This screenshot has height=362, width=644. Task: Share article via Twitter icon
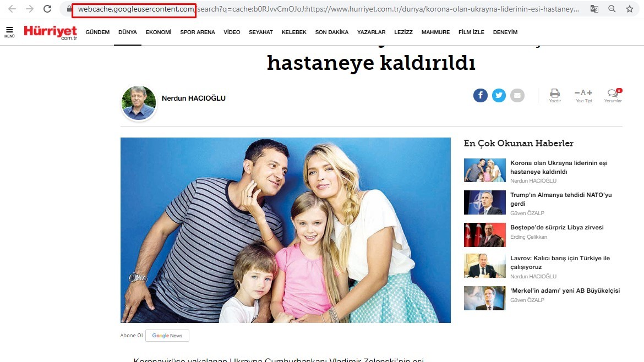(x=499, y=95)
